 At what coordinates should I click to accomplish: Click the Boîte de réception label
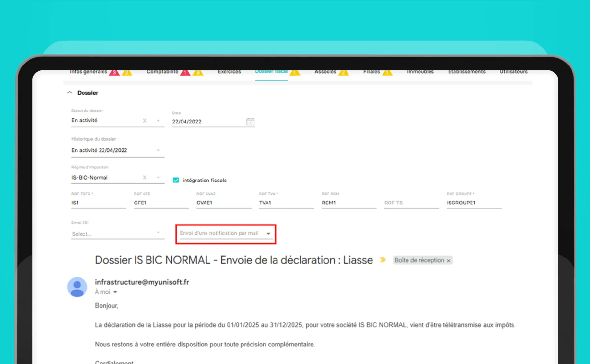419,260
